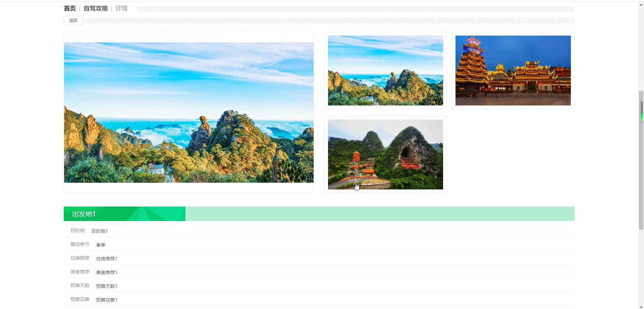
Task: Click the page vertical scrollbar thumb
Action: coord(641,160)
